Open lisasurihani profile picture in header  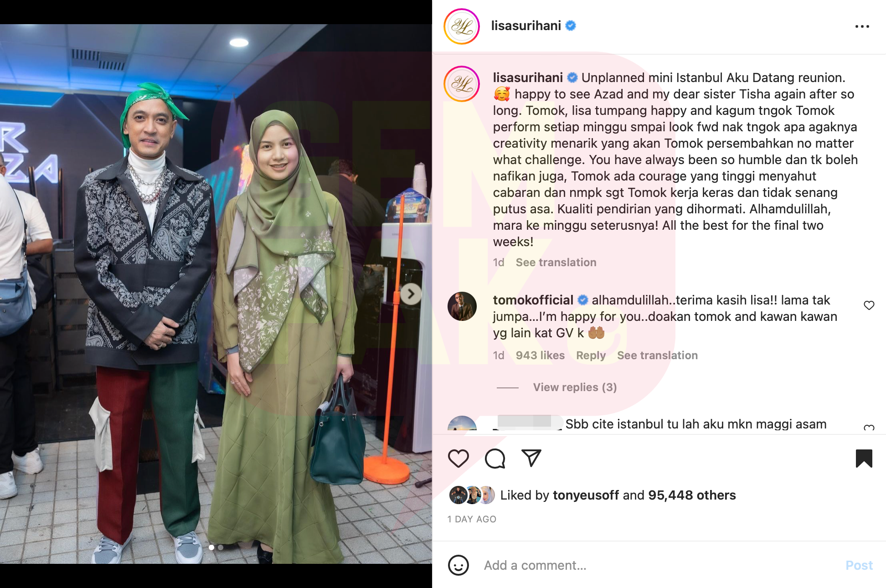tap(462, 26)
